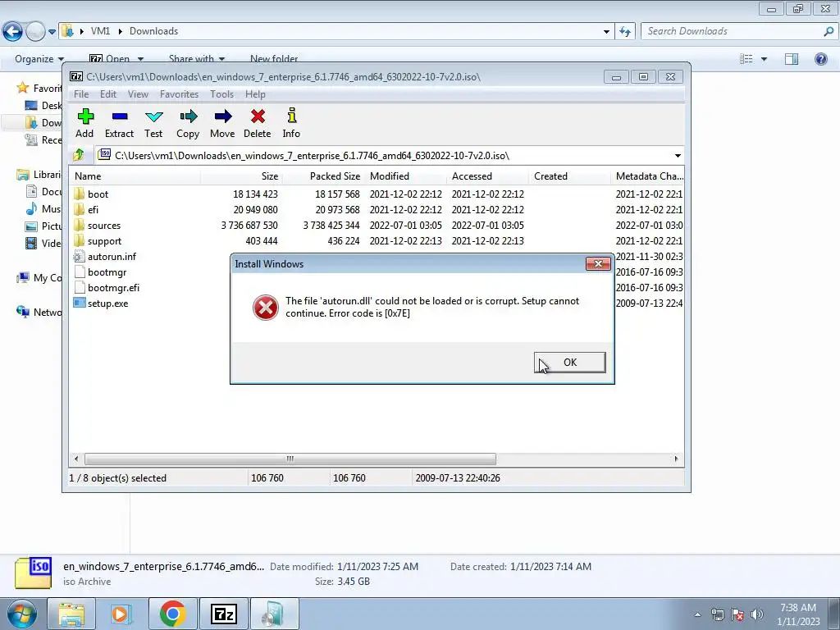Open recent pages dropdown arrow
Screen dimensions: 840x630
[x=52, y=32]
